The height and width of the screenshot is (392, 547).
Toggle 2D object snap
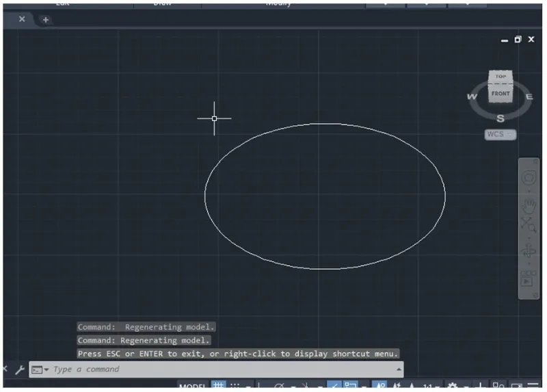click(350, 385)
